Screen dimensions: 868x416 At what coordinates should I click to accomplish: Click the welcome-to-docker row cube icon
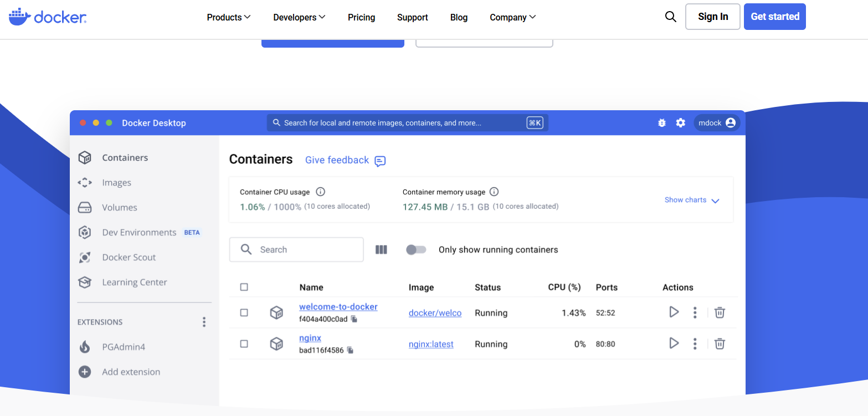(x=276, y=312)
